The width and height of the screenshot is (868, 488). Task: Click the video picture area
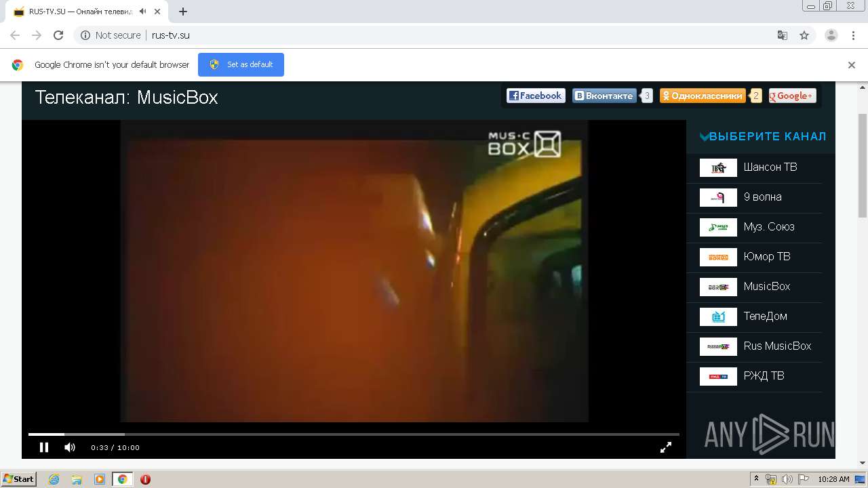354,271
